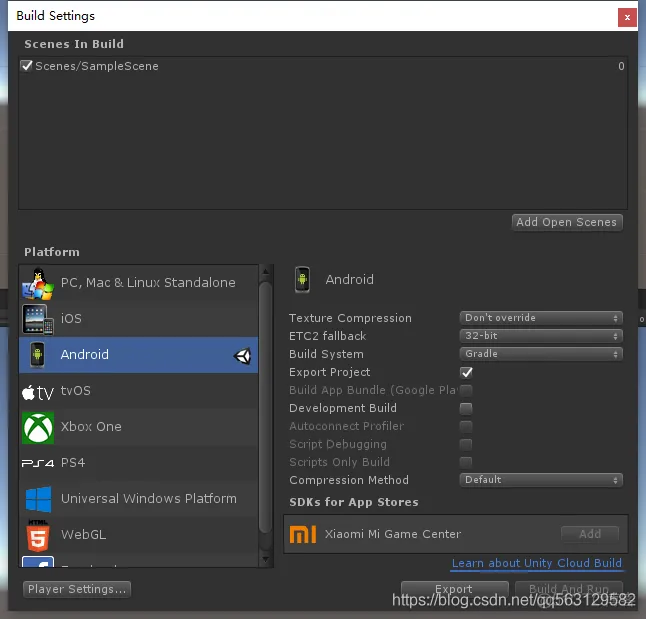Click the iOS device platform icon
646x619 pixels.
pos(37,319)
